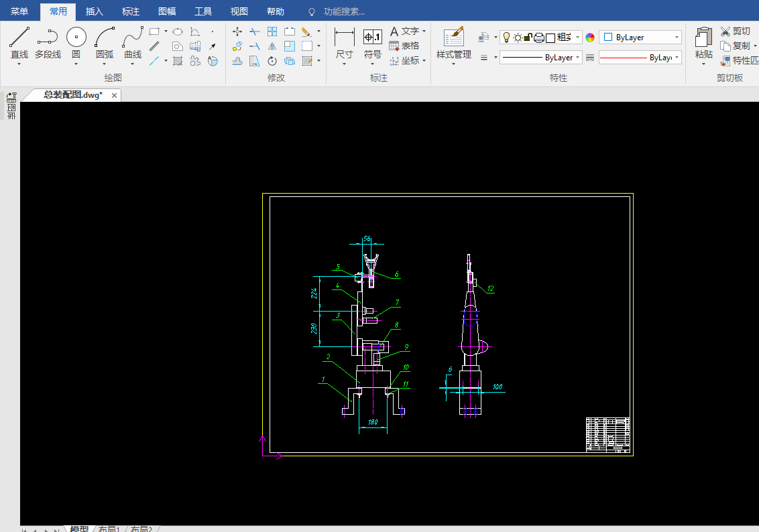This screenshot has height=532, width=759.
Task: Click the ellipse drawing icon
Action: [x=178, y=31]
